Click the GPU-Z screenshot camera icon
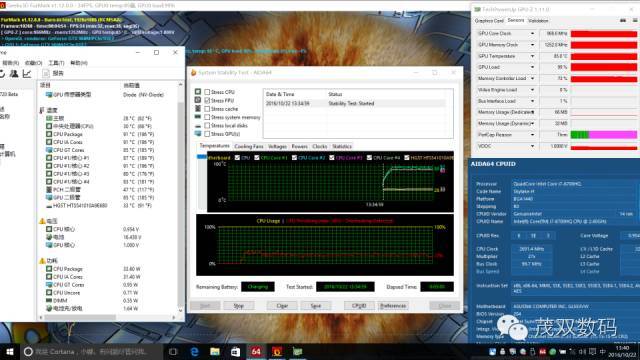The height and width of the screenshot is (360, 640). pyautogui.click(x=623, y=20)
